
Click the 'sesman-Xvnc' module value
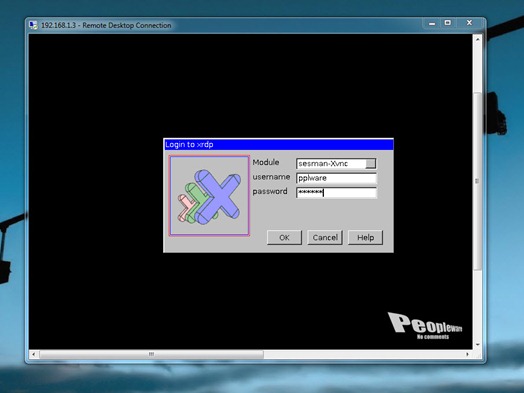(x=323, y=164)
